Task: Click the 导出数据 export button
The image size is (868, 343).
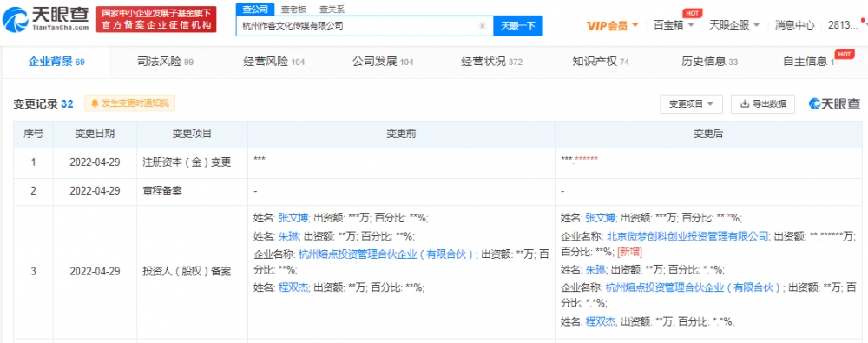Action: pyautogui.click(x=763, y=103)
